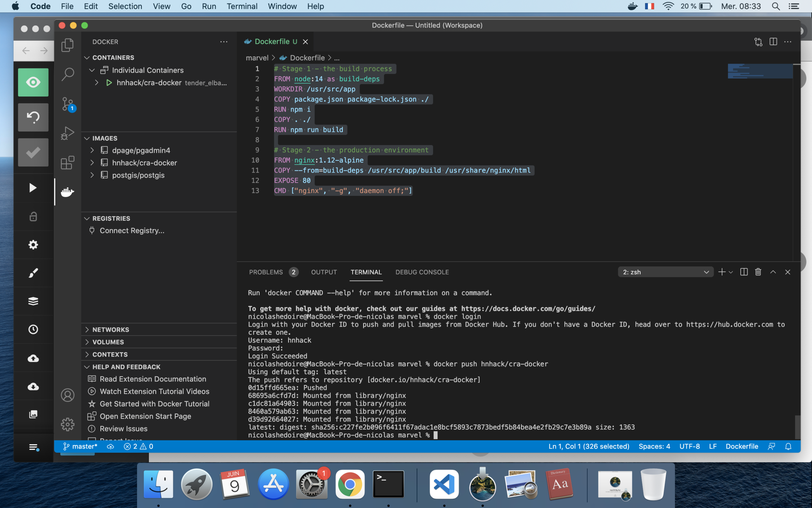Viewport: 812px width, 508px height.
Task: Split the editor to the right
Action: coord(773,42)
